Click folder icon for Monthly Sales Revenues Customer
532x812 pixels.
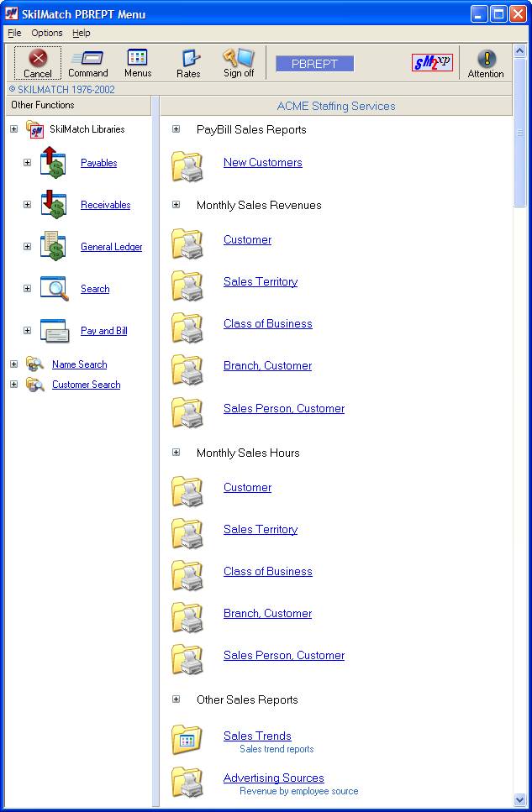[187, 244]
